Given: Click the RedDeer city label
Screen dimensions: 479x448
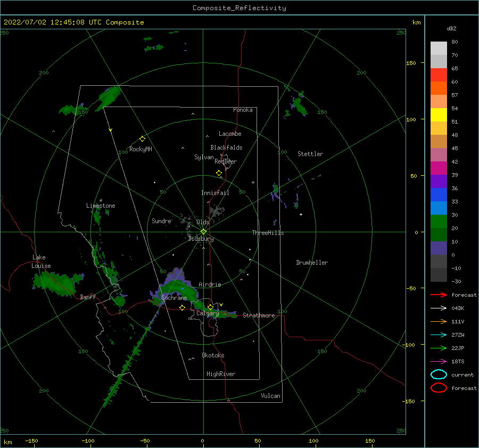Looking at the screenshot, I should pyautogui.click(x=226, y=161).
